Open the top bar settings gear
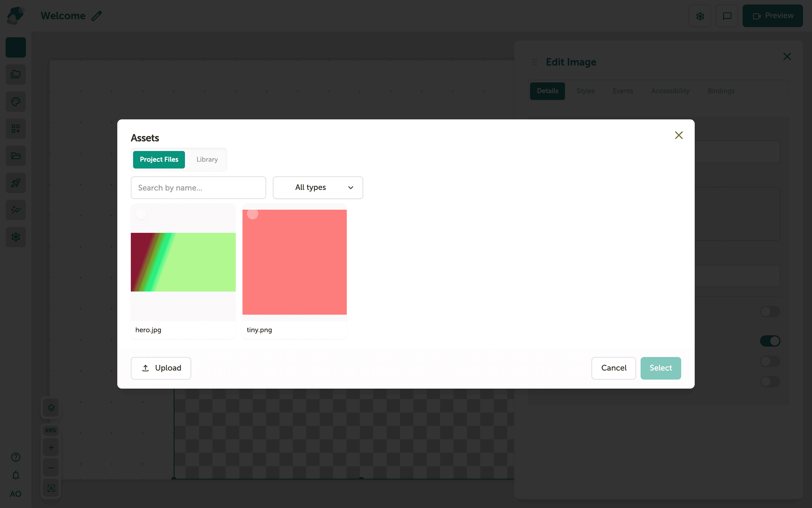This screenshot has height=508, width=812. click(x=700, y=16)
